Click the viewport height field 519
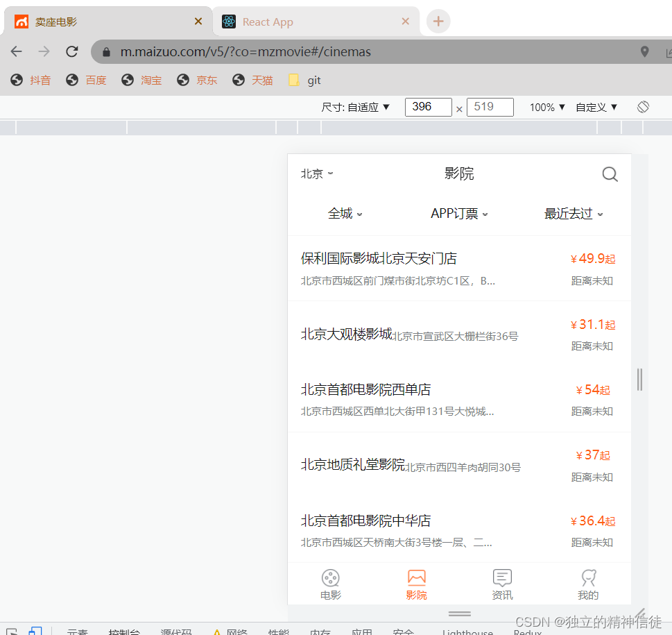The height and width of the screenshot is (635, 672). (490, 107)
